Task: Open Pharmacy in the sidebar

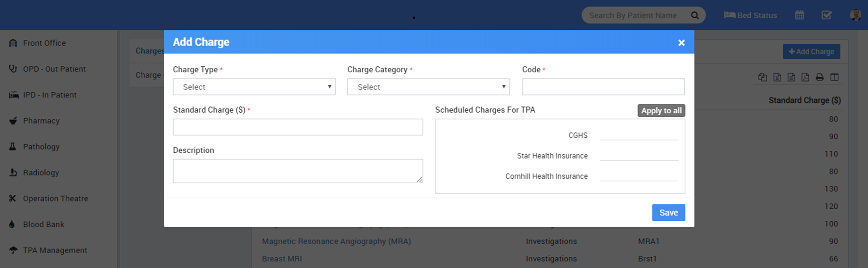Action: coord(41,121)
